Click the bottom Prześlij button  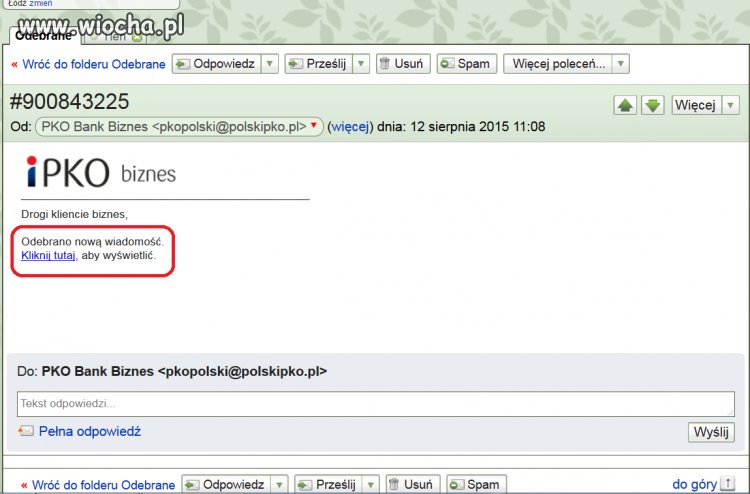point(328,484)
